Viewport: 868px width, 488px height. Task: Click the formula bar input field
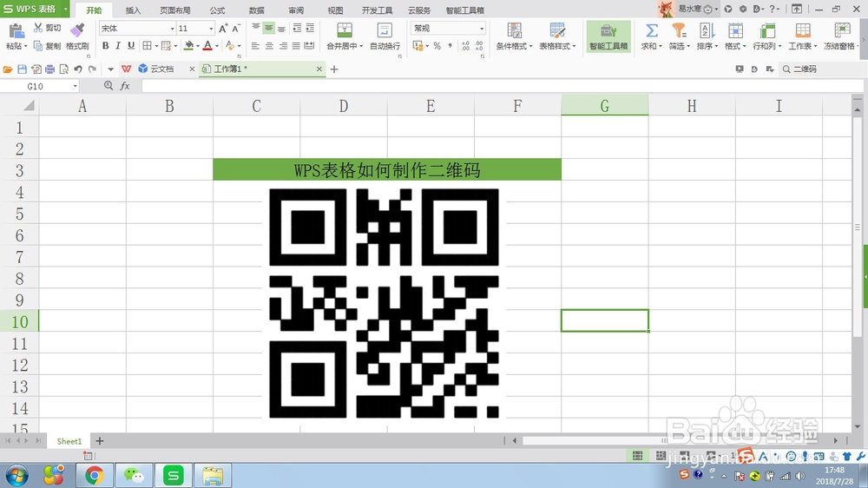(x=502, y=86)
